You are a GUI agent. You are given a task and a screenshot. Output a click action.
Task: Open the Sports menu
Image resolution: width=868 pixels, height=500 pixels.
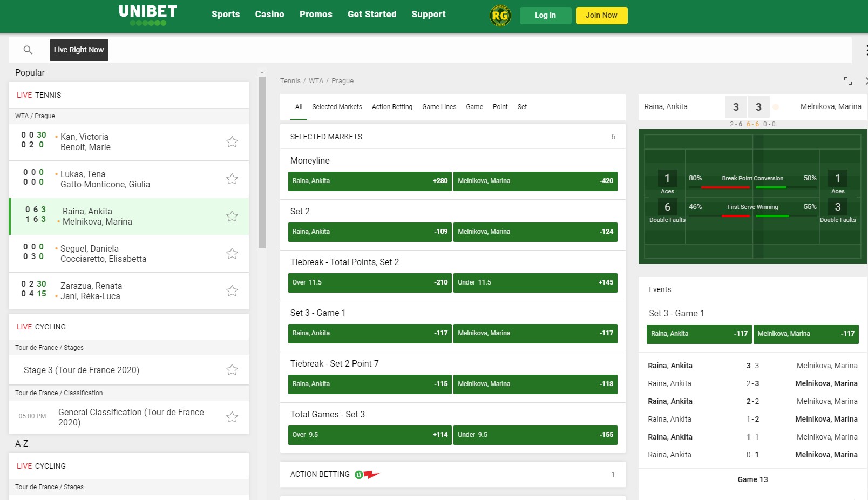(226, 15)
